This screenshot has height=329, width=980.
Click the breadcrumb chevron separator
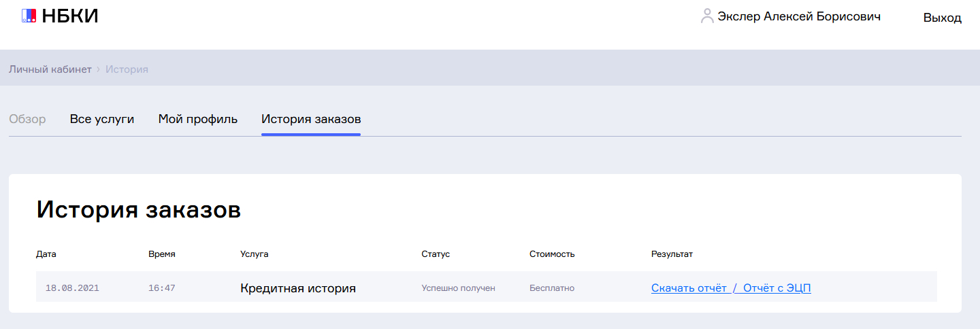pos(99,69)
